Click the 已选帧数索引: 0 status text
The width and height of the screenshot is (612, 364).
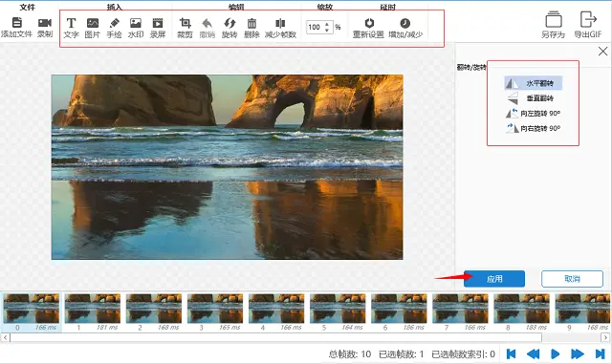coord(463,353)
